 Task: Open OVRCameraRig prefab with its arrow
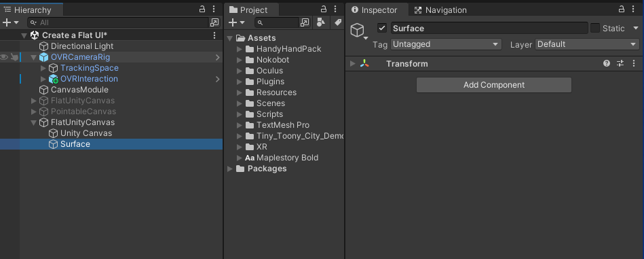pos(218,57)
